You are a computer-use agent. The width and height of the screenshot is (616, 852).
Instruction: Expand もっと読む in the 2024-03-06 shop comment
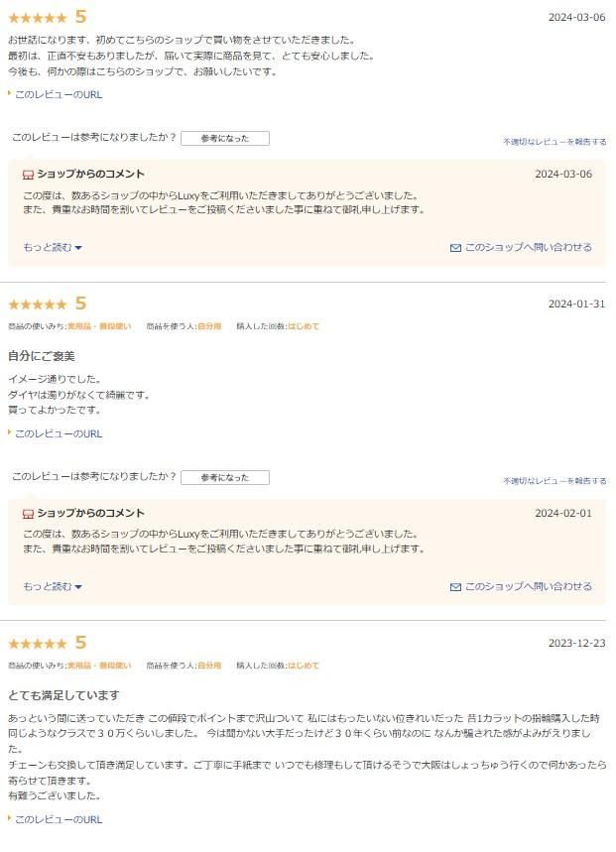click(53, 247)
